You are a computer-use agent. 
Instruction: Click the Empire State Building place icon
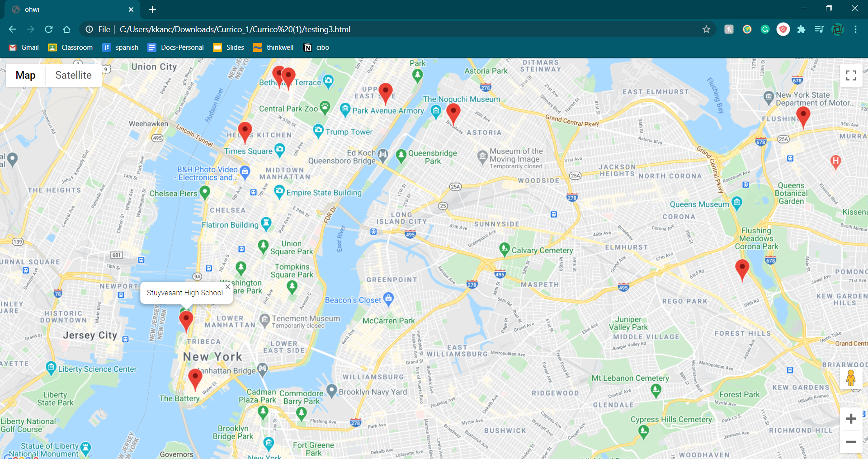[279, 191]
